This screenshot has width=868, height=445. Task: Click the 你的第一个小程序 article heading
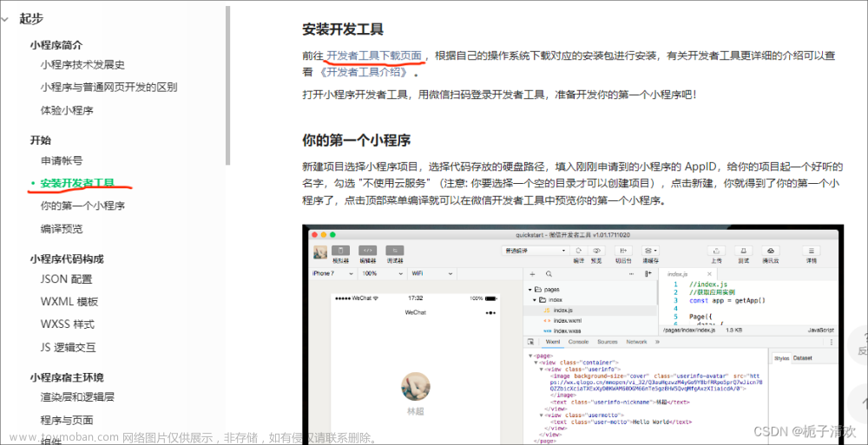click(x=357, y=140)
